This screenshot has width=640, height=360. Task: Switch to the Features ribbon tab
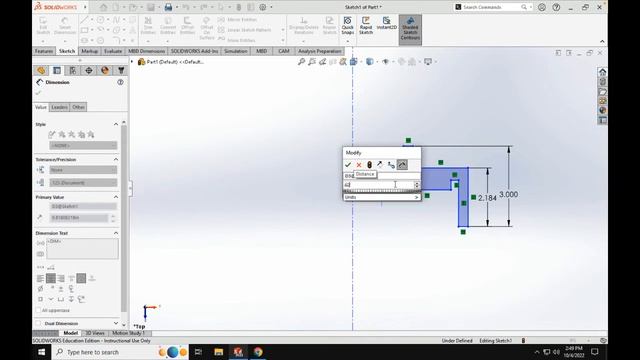[x=44, y=51]
